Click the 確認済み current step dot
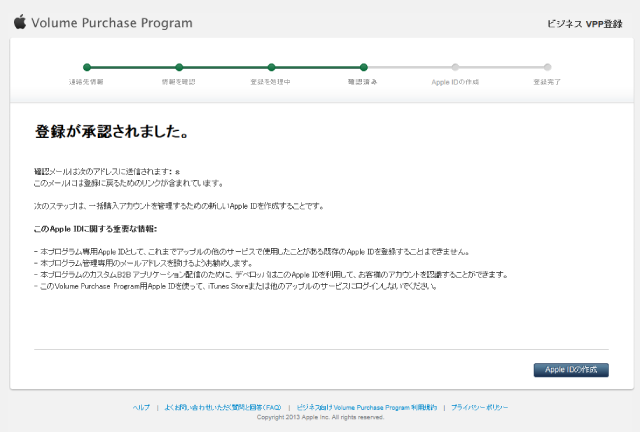640x432 pixels. [x=363, y=67]
